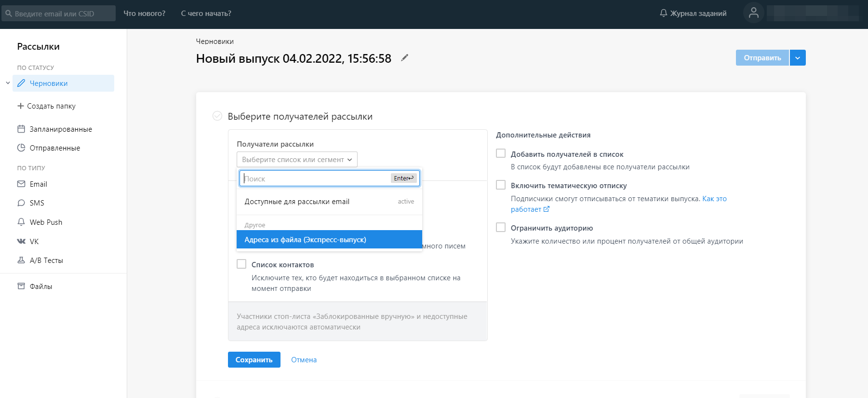
Task: Click the SMS label in the sidebar
Action: pos(37,203)
